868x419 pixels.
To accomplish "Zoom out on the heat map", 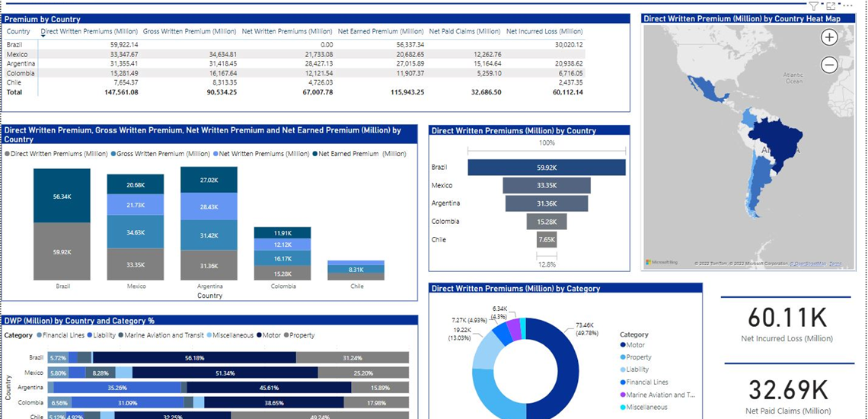I will tap(829, 66).
